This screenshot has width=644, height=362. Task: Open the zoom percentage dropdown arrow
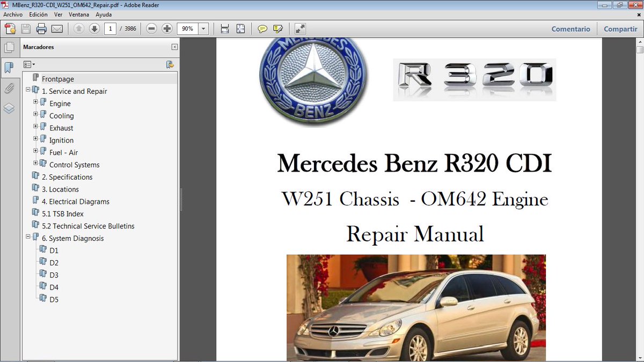(203, 29)
